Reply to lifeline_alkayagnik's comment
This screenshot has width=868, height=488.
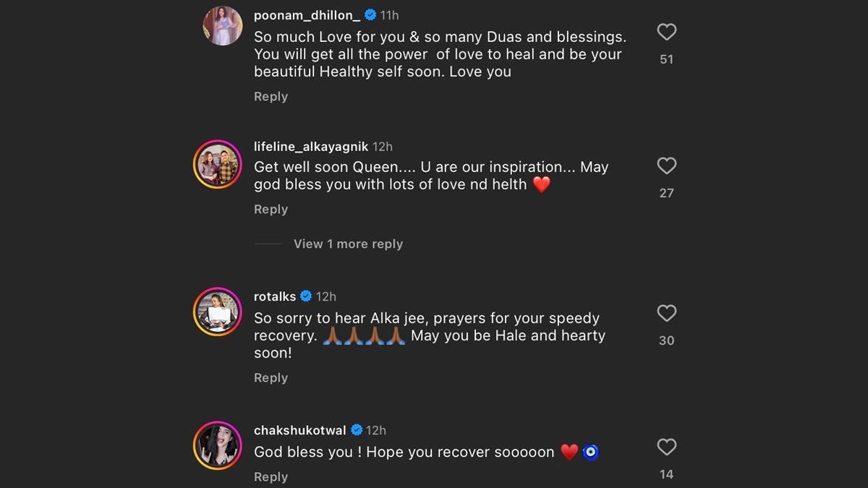point(271,210)
